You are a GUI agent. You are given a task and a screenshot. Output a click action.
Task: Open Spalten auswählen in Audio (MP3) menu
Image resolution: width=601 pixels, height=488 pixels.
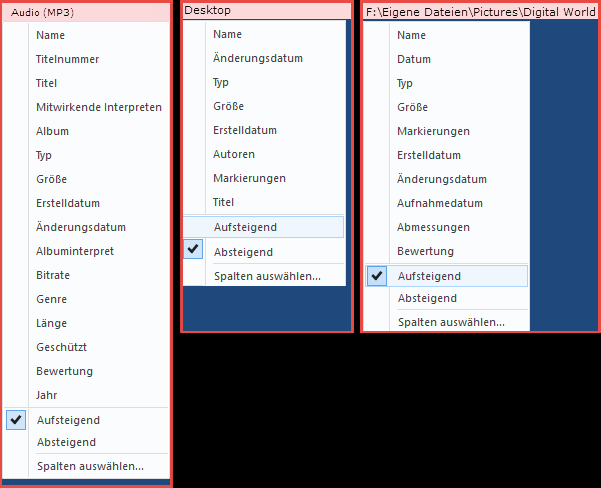coord(90,466)
